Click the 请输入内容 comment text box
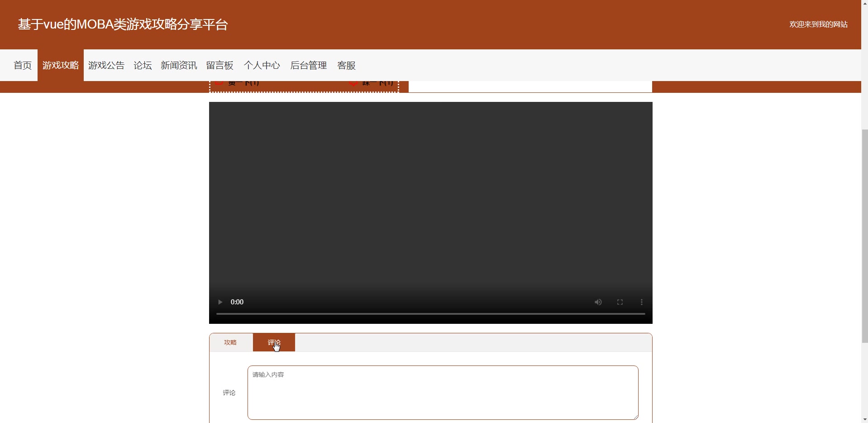The image size is (868, 423). [x=443, y=392]
